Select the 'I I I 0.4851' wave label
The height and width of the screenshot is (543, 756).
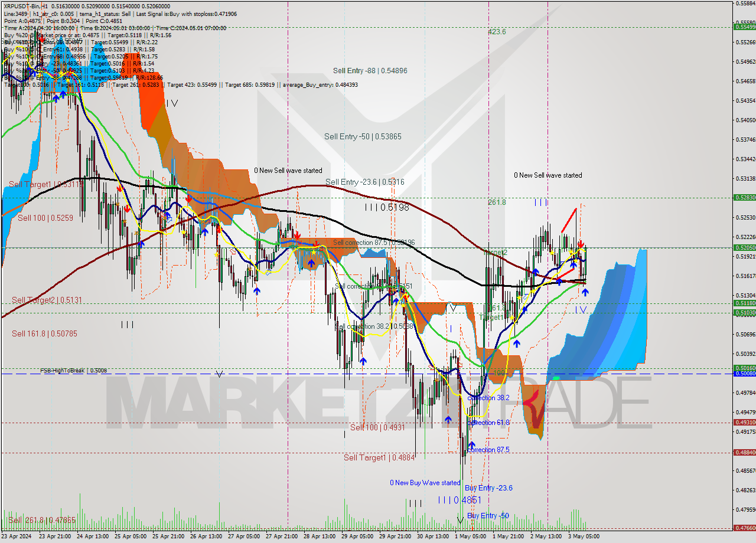click(460, 500)
